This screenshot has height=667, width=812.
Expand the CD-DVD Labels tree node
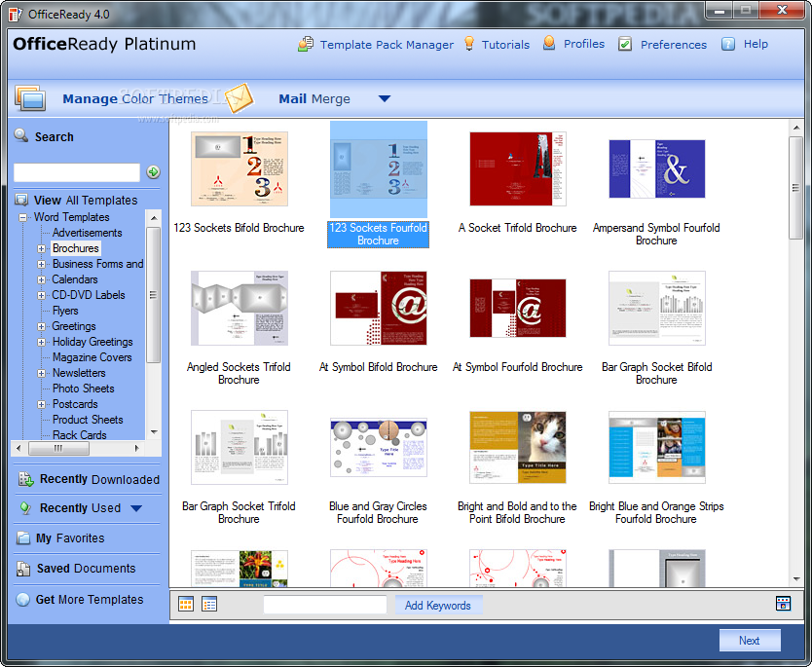click(x=42, y=295)
